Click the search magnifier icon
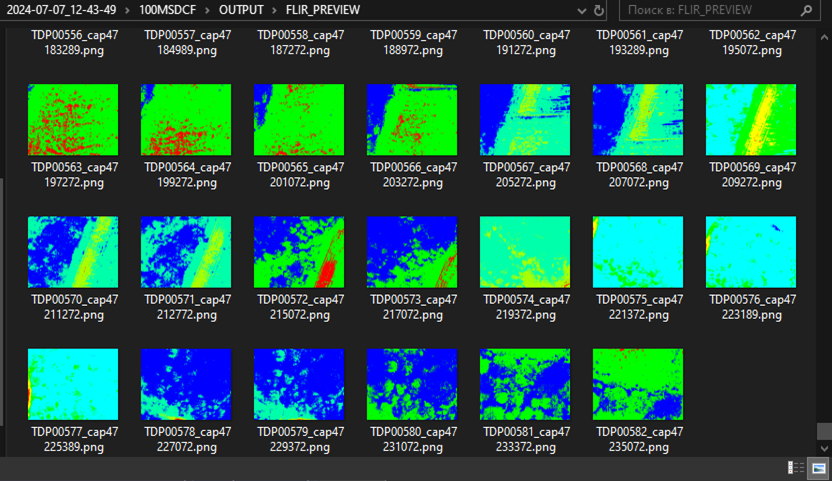This screenshot has height=482, width=833. coord(806,10)
